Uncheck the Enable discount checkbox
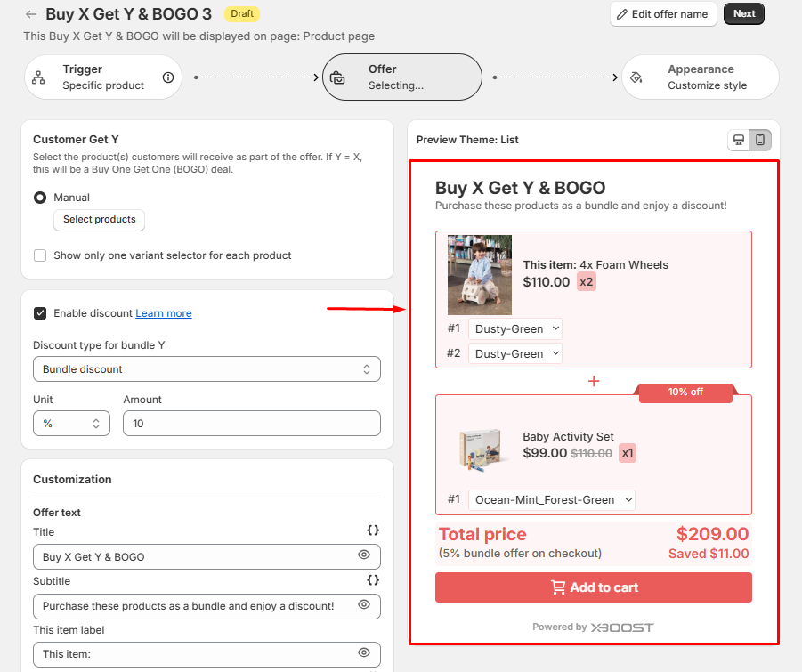 tap(40, 313)
